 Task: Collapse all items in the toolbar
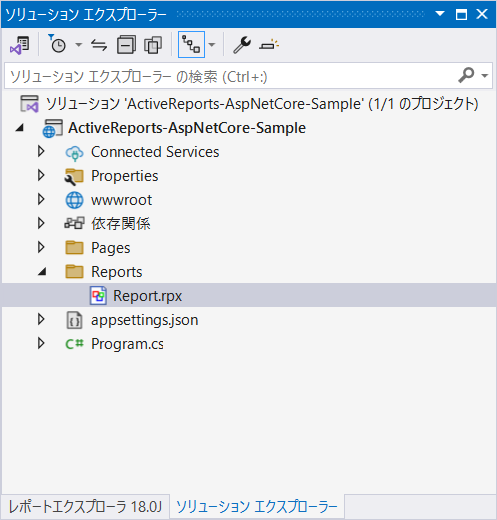[x=126, y=45]
